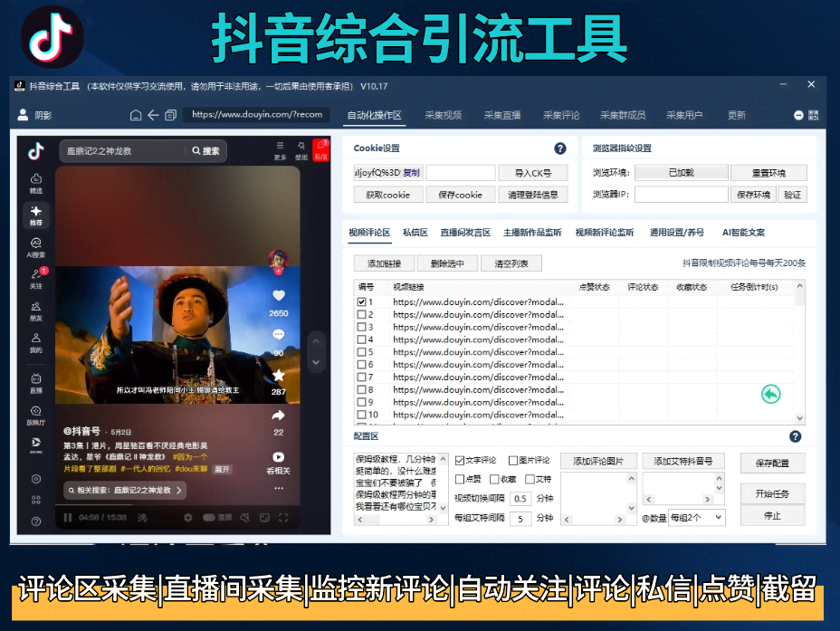This screenshot has height=631, width=840.
Task: Click the home icon in the browser bar
Action: [136, 116]
